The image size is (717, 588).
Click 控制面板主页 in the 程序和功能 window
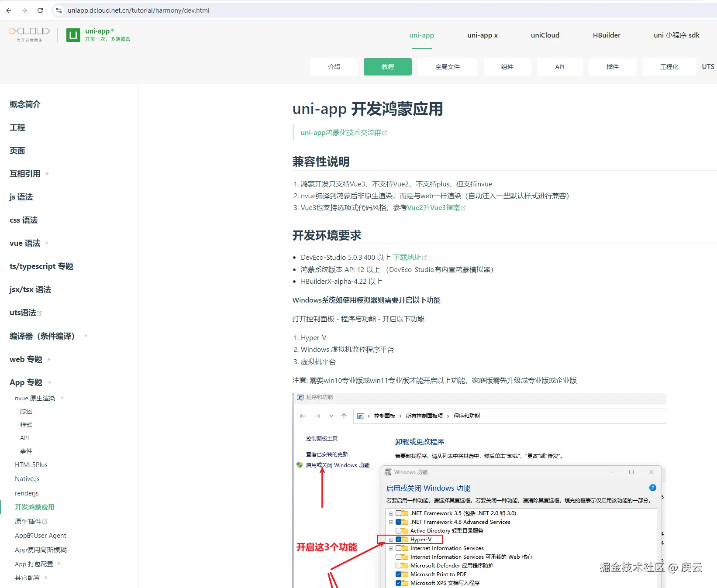[322, 439]
